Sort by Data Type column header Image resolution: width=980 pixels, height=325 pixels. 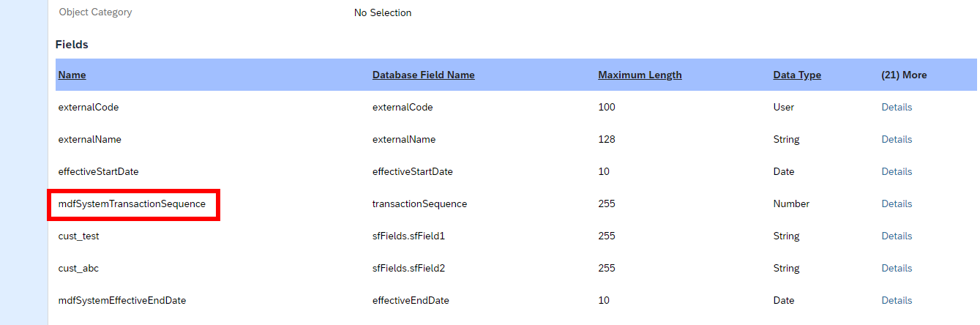(797, 75)
